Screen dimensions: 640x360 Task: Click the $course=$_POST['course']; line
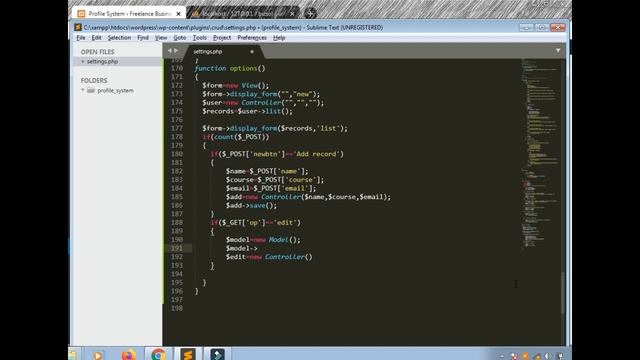[275, 180]
